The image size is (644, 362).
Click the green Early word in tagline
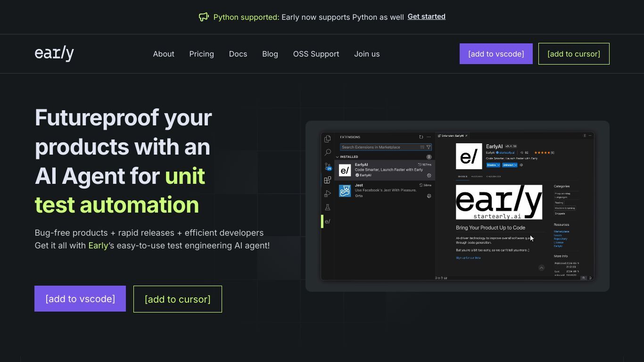98,246
